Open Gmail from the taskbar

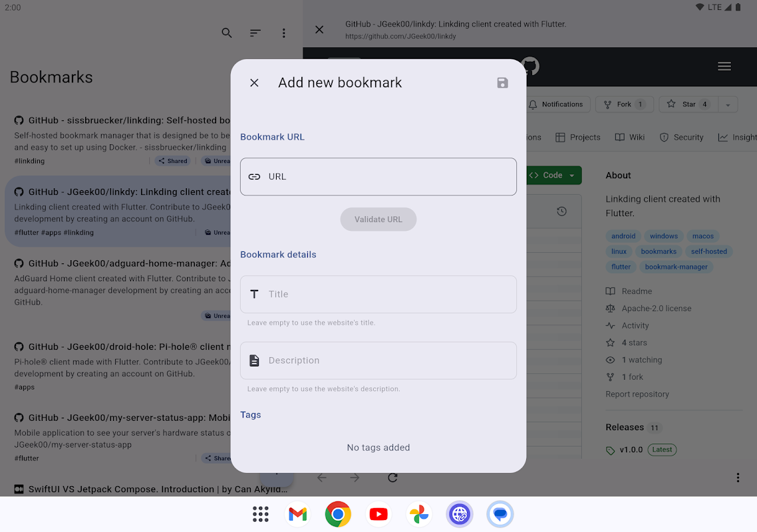297,514
